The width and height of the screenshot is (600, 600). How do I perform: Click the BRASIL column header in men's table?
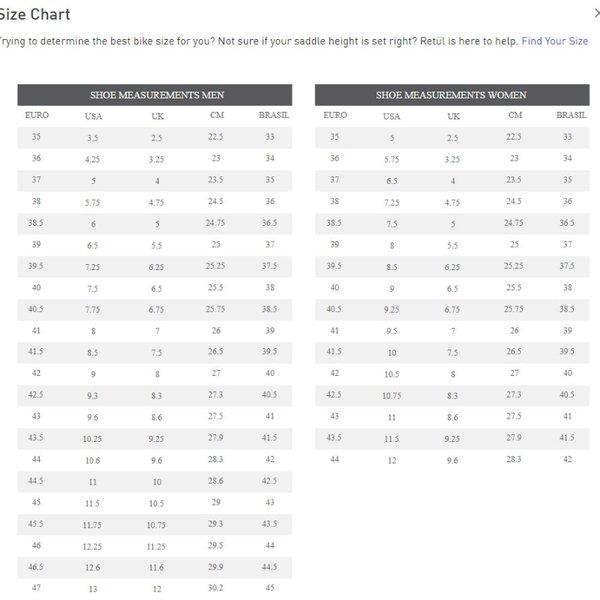pyautogui.click(x=270, y=115)
